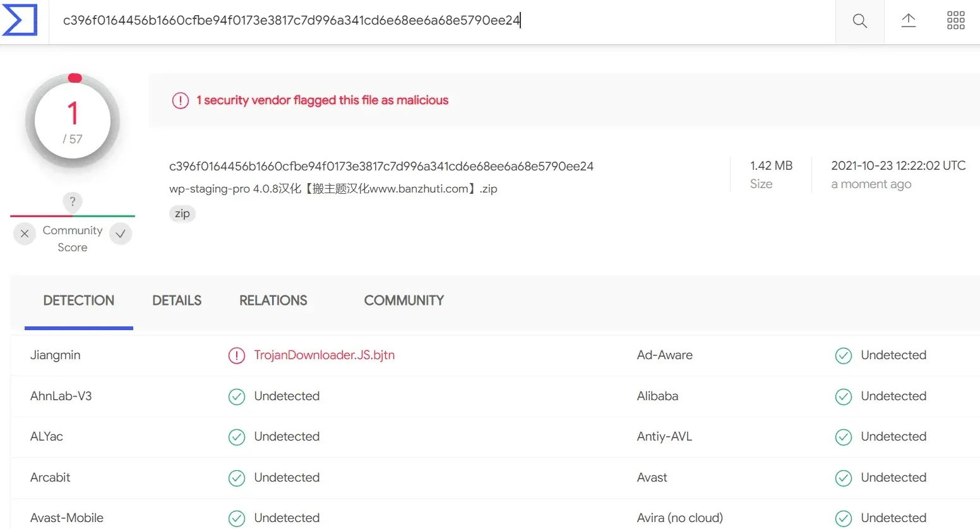Screen dimensions: 980x529
Task: Click the wp-staging-pro zip file name
Action: pos(333,189)
